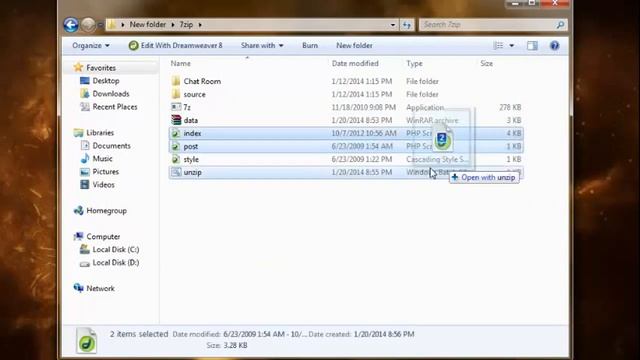The image size is (640, 360).
Task: Select Libraries in the navigation pane
Action: [x=100, y=133]
